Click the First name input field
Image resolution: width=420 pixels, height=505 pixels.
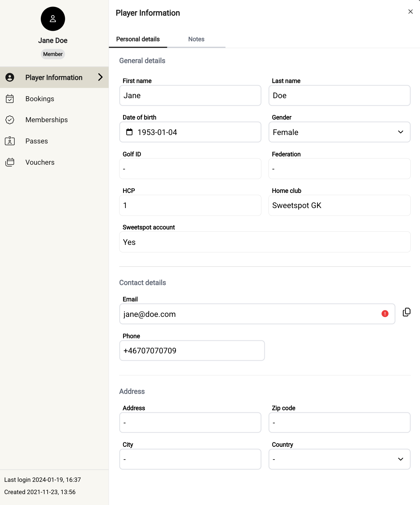point(190,96)
